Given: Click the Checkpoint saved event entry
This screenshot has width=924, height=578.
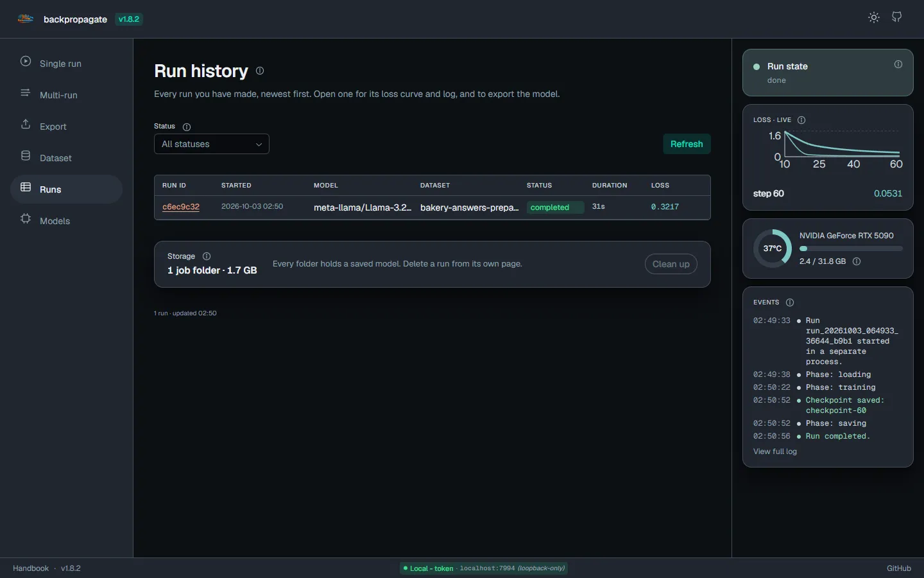Looking at the screenshot, I should click(828, 405).
